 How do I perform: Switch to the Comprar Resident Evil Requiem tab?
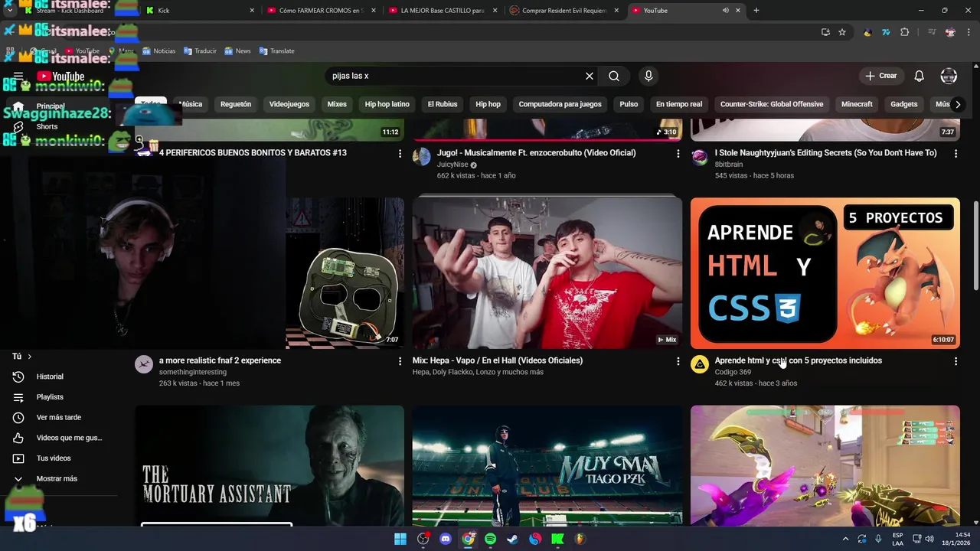[564, 11]
